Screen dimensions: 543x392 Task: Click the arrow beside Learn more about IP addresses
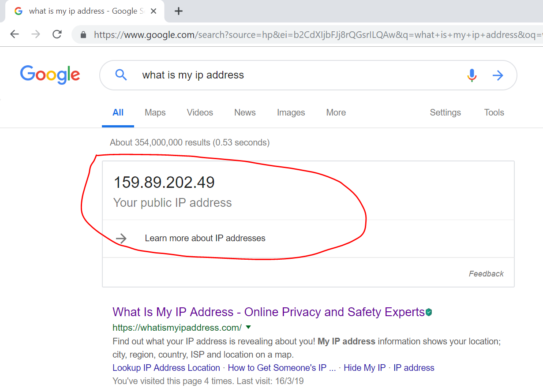[121, 239]
